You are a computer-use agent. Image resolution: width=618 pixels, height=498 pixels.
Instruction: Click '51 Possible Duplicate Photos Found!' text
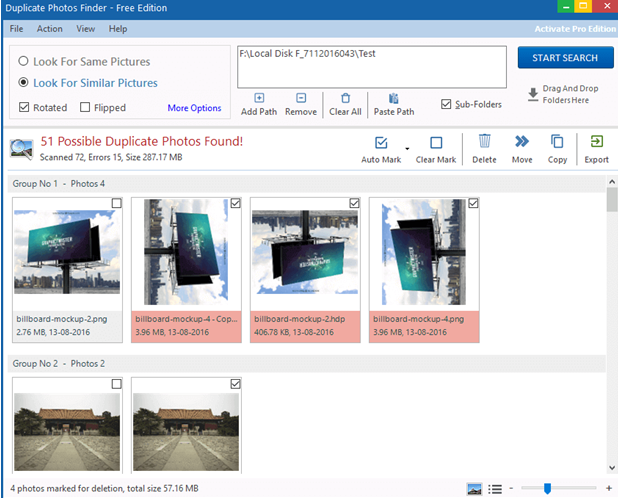click(x=141, y=141)
